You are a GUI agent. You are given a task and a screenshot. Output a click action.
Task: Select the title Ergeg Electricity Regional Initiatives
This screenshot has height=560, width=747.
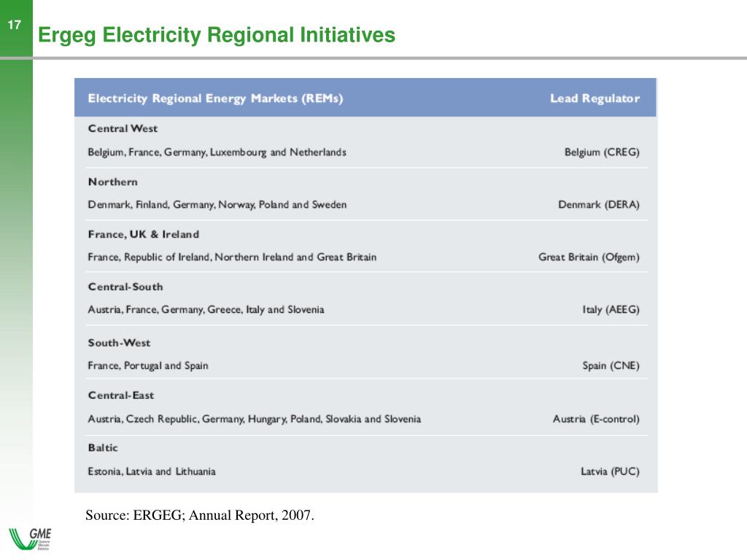(216, 35)
